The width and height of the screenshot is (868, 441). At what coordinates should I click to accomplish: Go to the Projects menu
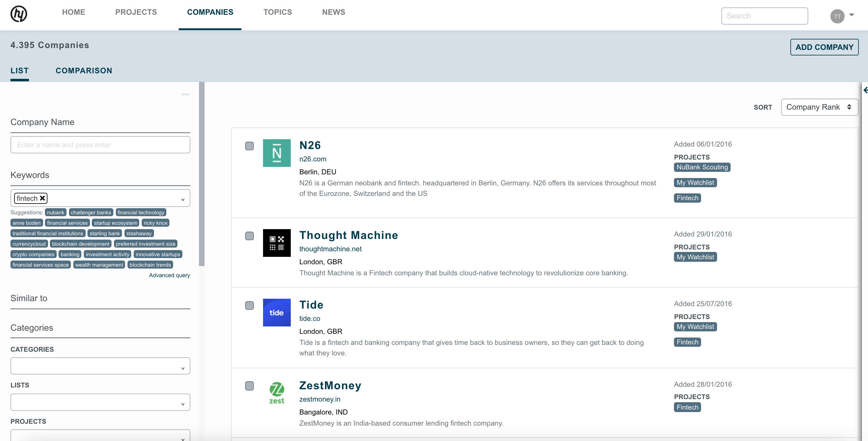click(136, 12)
